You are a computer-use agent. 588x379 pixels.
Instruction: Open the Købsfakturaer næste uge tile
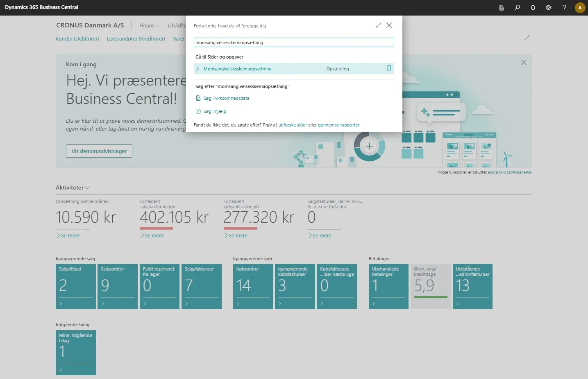pos(337,287)
